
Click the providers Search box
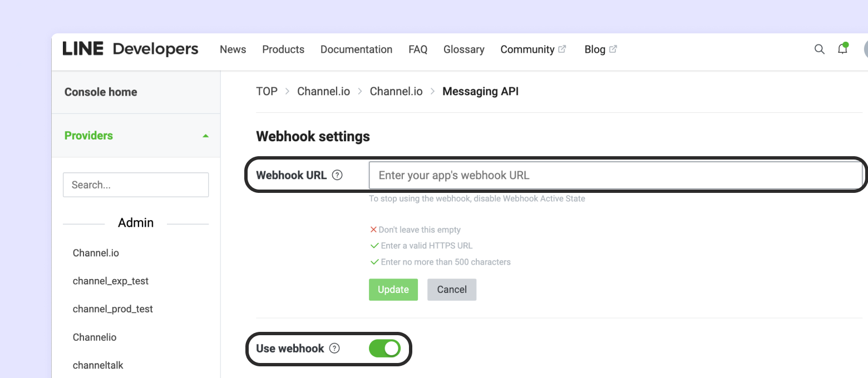[x=136, y=185]
